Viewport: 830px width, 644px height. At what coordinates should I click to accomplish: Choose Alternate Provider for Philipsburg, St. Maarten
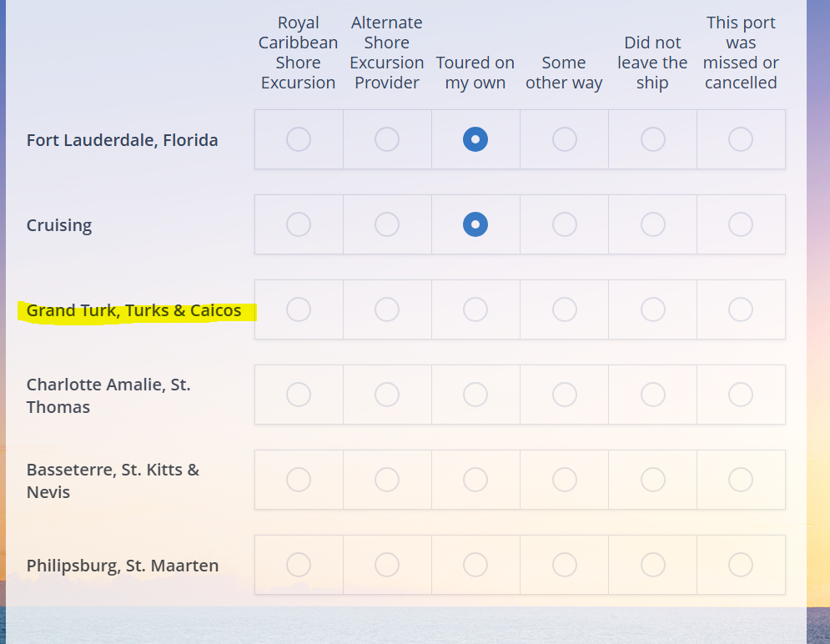(387, 565)
